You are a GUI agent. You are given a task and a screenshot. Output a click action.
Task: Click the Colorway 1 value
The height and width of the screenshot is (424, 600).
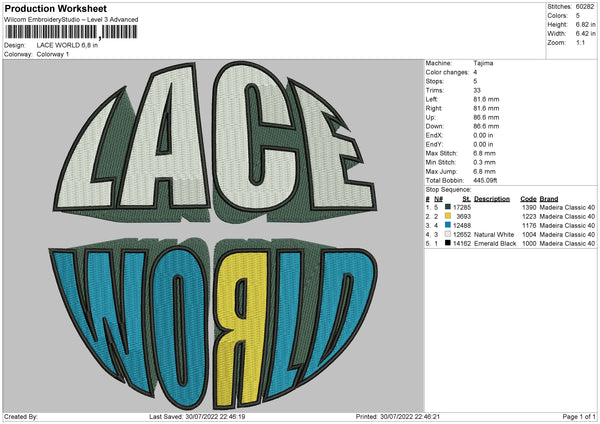pyautogui.click(x=53, y=54)
